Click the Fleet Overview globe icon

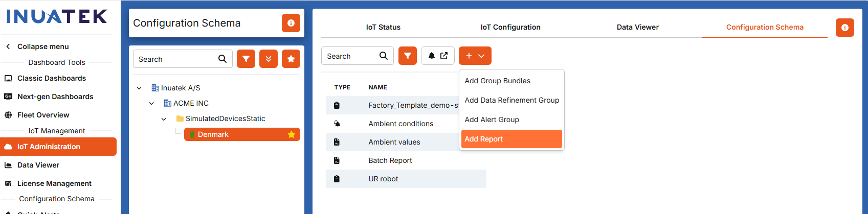point(8,115)
